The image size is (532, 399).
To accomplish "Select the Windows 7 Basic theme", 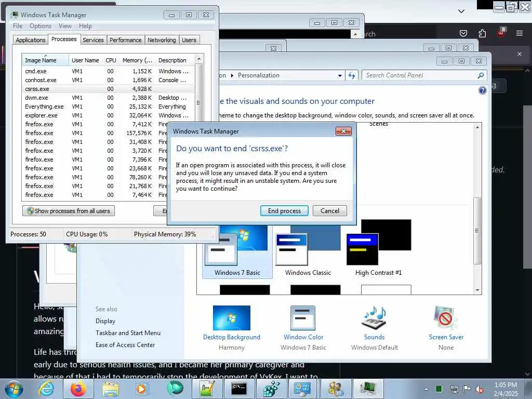I will (x=237, y=252).
